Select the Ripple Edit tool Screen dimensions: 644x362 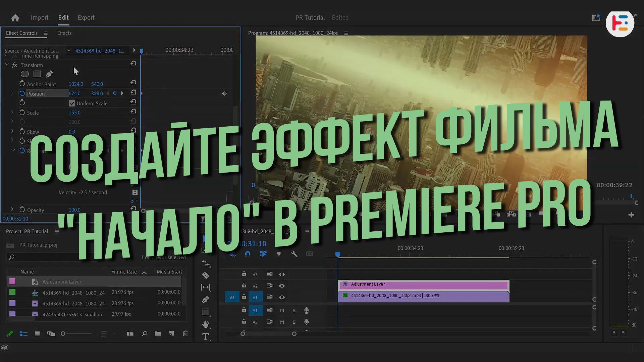206,263
